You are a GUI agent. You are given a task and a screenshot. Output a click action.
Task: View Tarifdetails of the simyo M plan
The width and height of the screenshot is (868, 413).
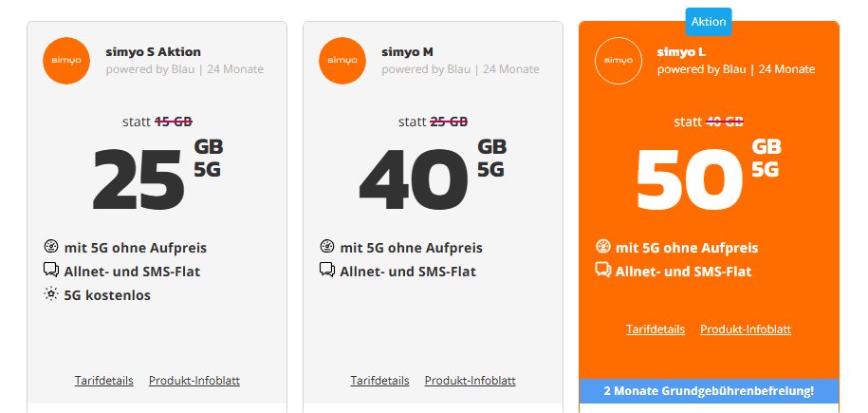[379, 381]
